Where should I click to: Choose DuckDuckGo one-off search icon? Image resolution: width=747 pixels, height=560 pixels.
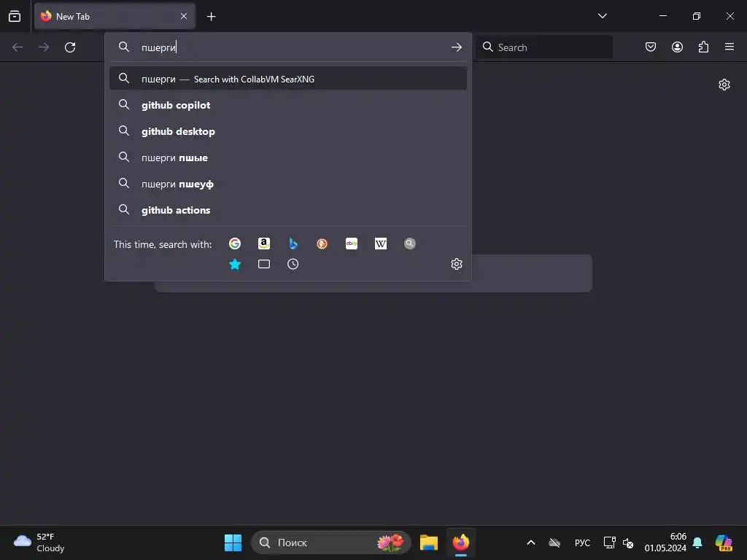tap(322, 244)
